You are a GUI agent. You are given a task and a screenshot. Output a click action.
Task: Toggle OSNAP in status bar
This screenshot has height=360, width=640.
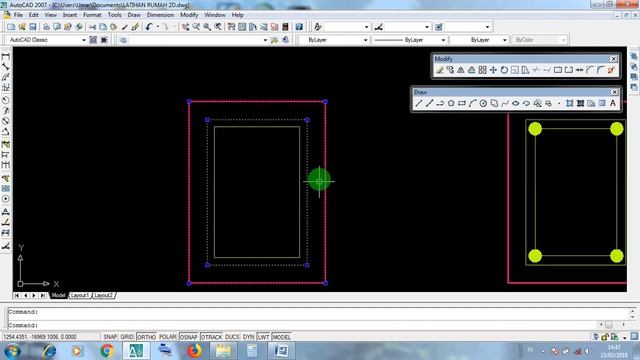tap(189, 337)
